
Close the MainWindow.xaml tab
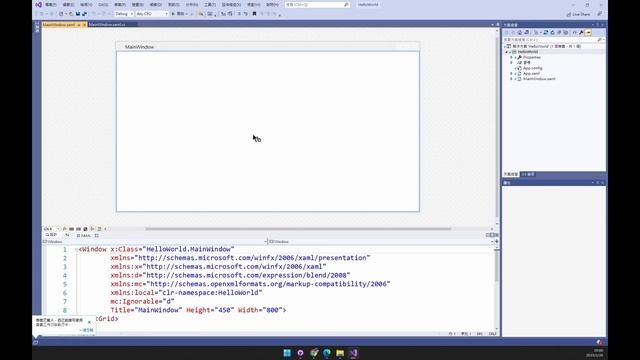84,25
